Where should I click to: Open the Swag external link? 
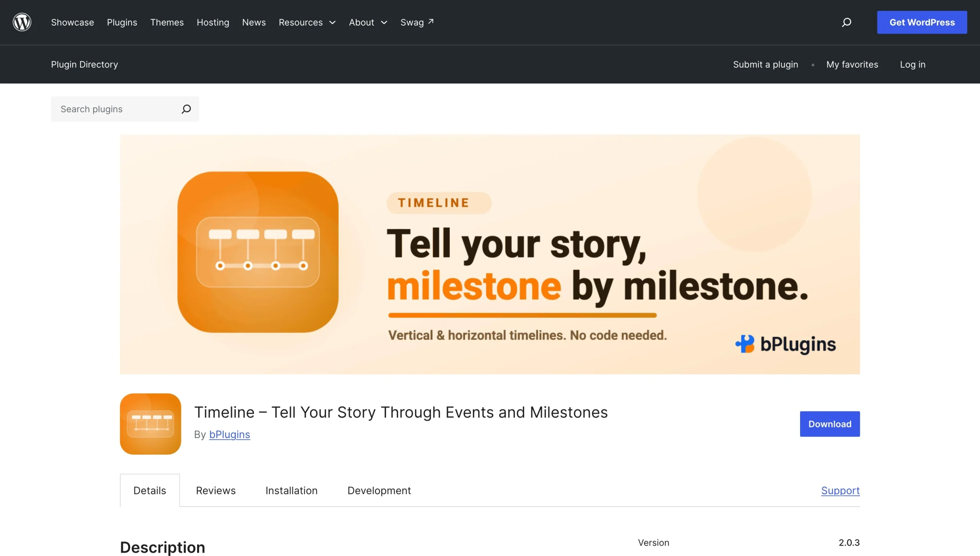click(x=417, y=22)
